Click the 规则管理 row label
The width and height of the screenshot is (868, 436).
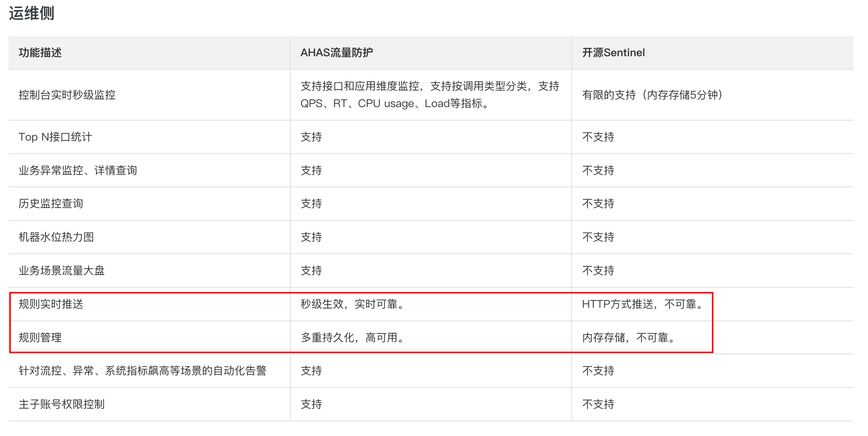pos(40,337)
